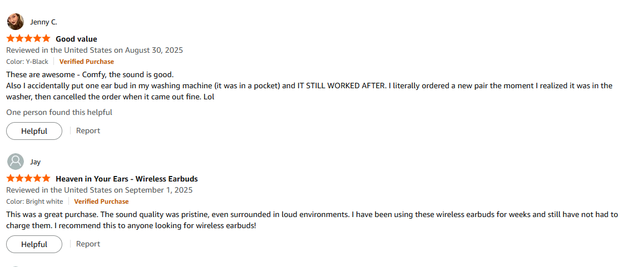Click Jay's default gray profile avatar

click(x=15, y=162)
